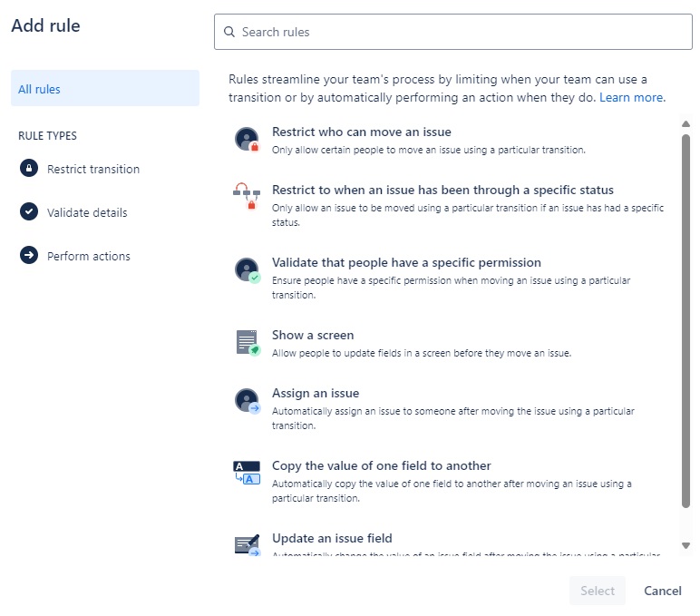This screenshot has height=616, width=700.
Task: Click the Validate details checkmark icon
Action: click(x=29, y=211)
